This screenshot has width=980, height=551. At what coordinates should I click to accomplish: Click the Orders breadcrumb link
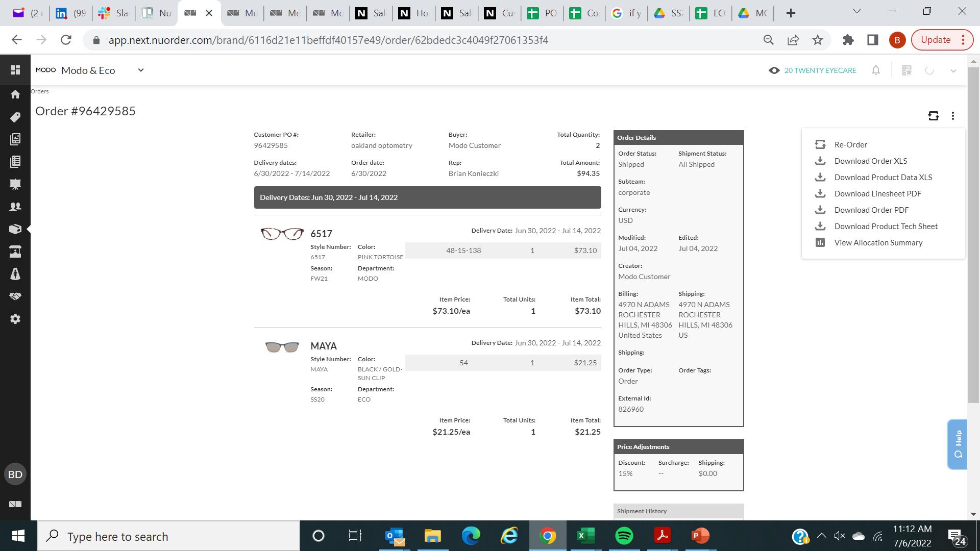(40, 91)
